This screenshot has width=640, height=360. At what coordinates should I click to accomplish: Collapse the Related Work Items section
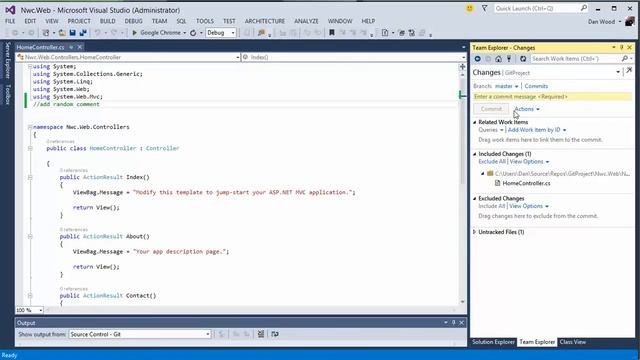475,122
